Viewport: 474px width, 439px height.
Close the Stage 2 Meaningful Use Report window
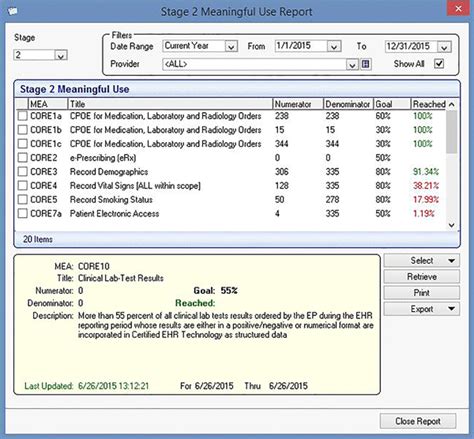pyautogui.click(x=458, y=9)
